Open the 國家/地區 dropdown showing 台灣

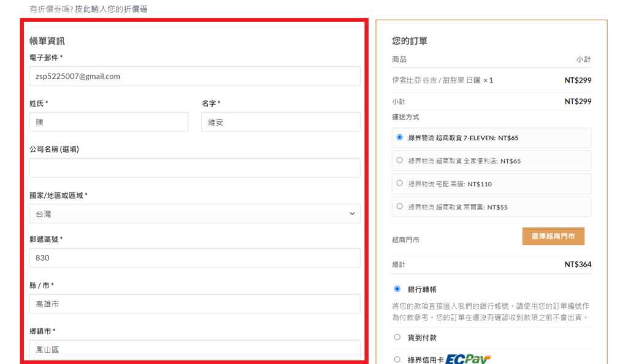tap(194, 214)
